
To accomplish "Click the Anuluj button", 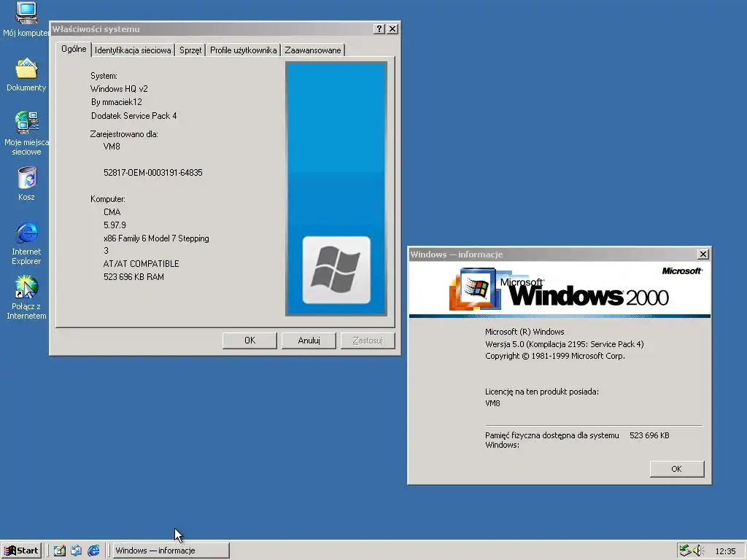I will coord(309,341).
